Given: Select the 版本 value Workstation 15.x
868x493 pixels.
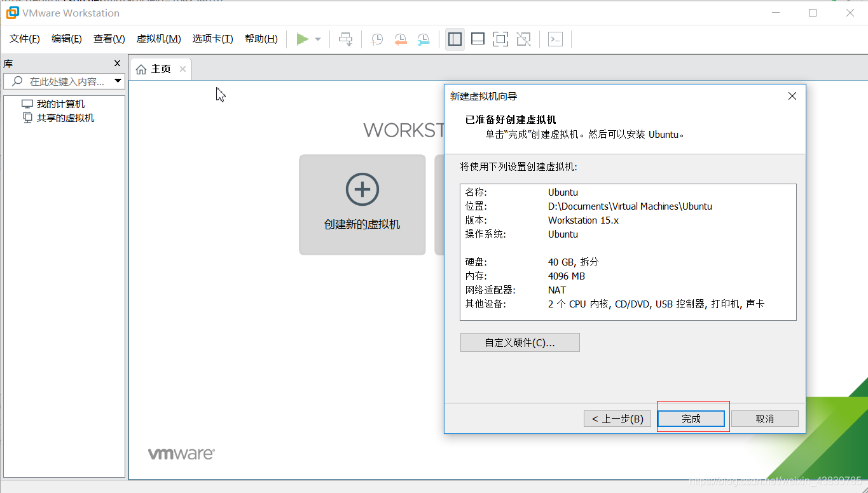Looking at the screenshot, I should [x=583, y=220].
